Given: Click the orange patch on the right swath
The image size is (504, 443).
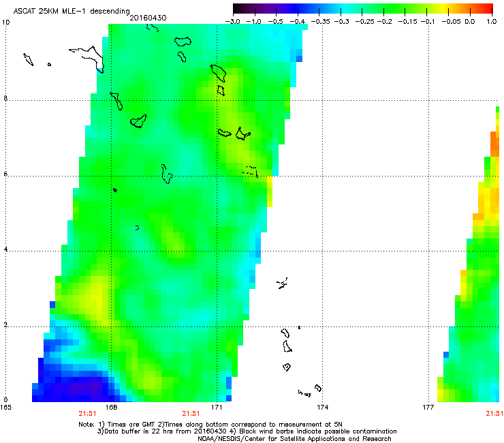Looking at the screenshot, I should click(x=494, y=144).
